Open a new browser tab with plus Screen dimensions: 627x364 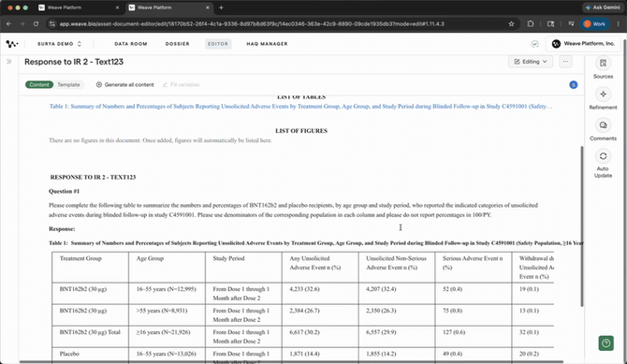[x=221, y=7]
